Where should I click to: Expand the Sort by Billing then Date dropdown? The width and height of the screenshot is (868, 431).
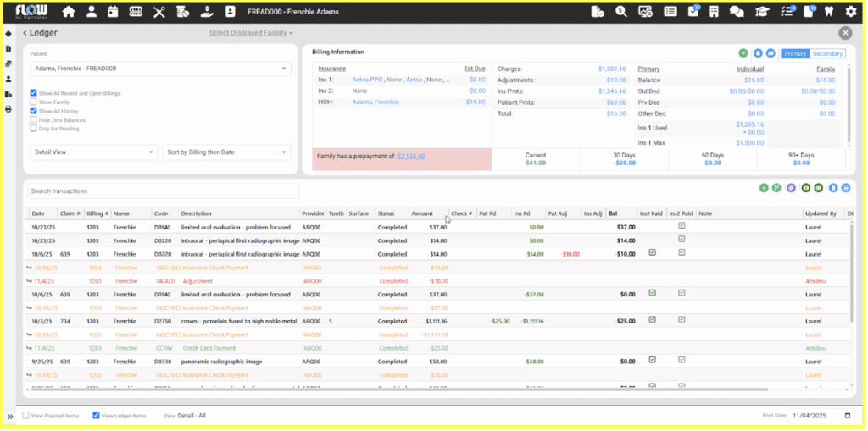(x=226, y=152)
